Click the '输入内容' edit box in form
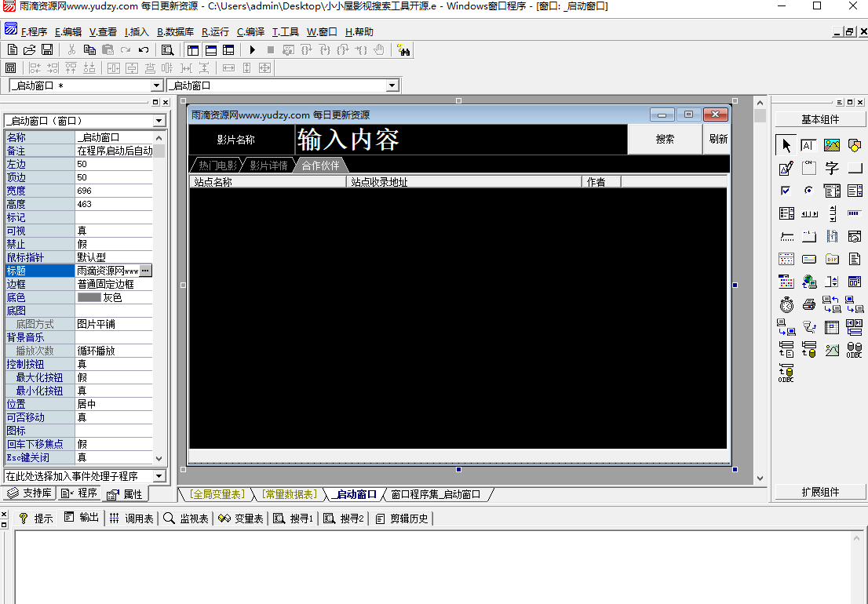 [x=461, y=140]
